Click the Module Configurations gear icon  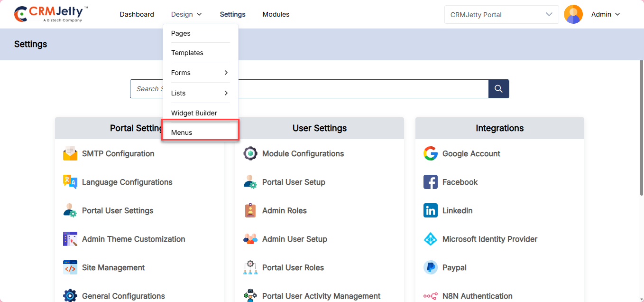click(x=250, y=154)
